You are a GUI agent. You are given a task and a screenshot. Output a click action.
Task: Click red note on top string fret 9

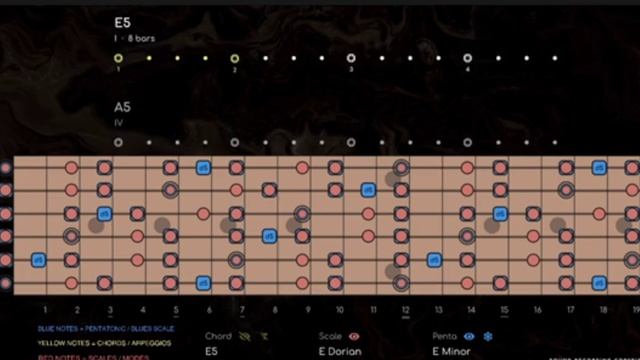tap(302, 168)
